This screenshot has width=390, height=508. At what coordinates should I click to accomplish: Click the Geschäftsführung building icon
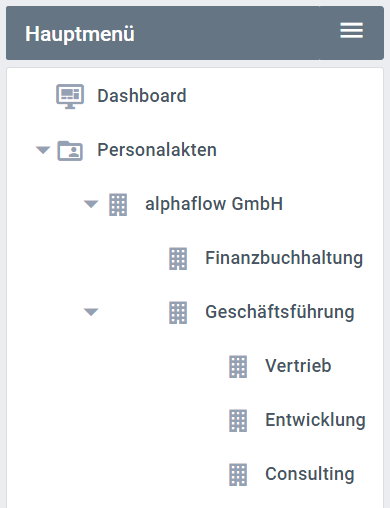(x=178, y=313)
